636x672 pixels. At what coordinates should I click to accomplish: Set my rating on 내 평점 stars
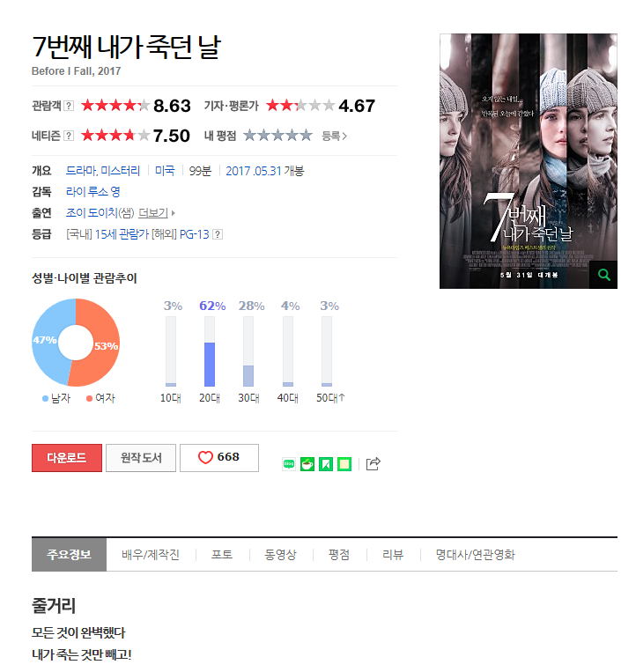click(x=277, y=136)
